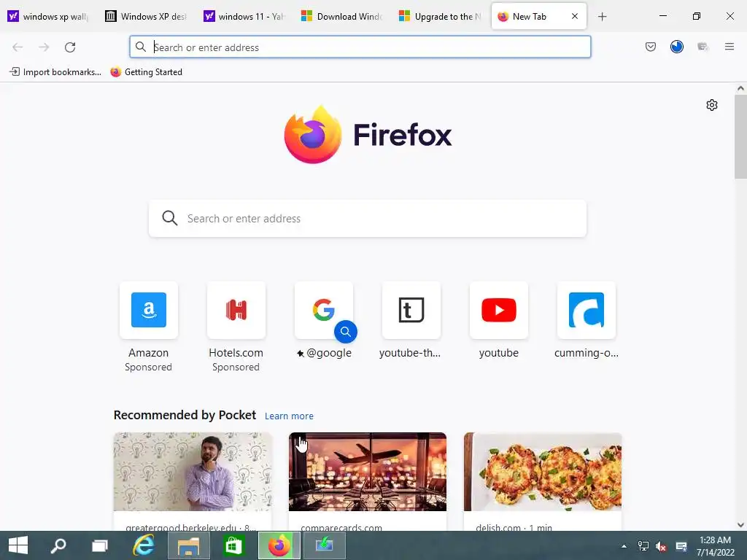747x560 pixels.
Task: Click the center page search box
Action: click(368, 219)
